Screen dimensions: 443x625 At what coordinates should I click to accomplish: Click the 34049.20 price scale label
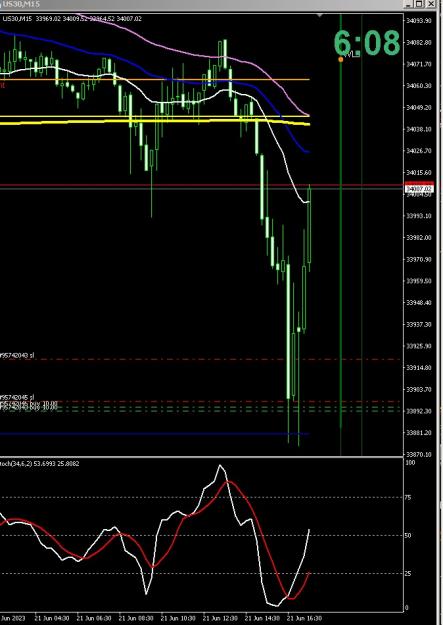coord(418,108)
